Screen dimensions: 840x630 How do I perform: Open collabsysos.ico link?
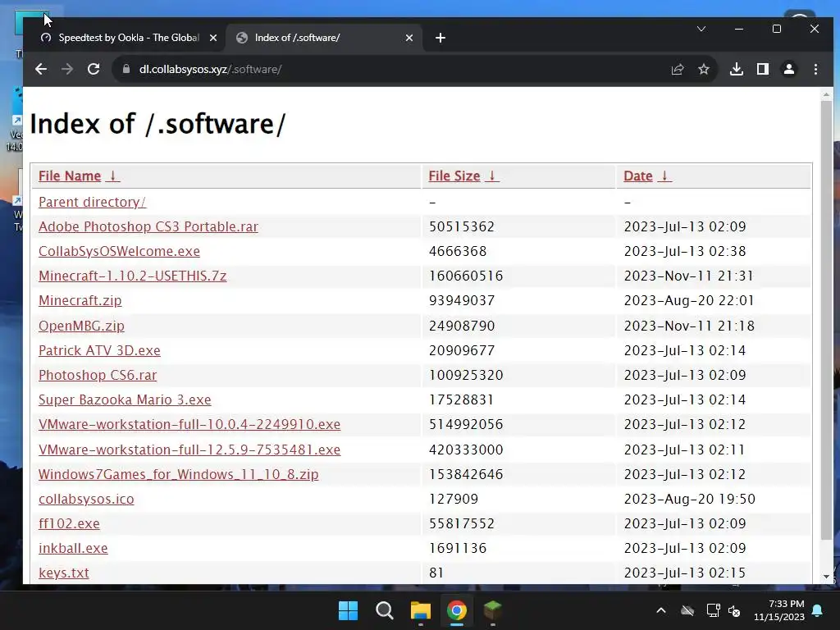tap(86, 499)
